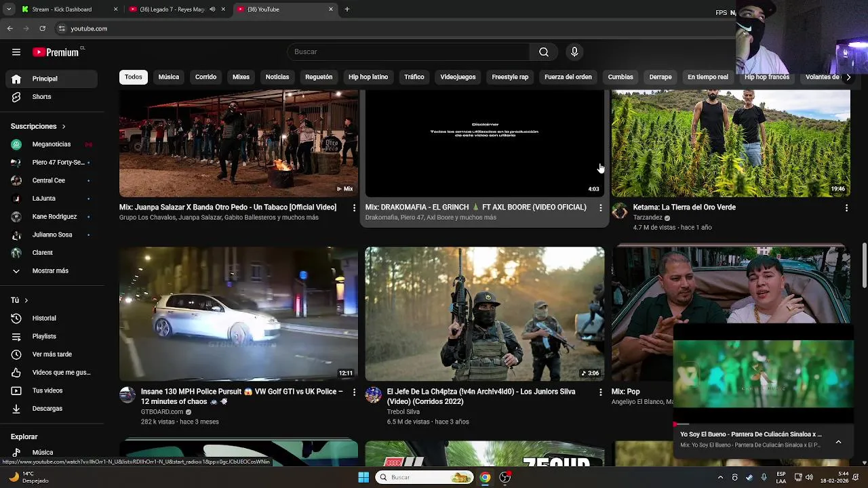Screen dimensions: 868x488
Task: Show more category chips with right arrow
Action: tap(848, 77)
